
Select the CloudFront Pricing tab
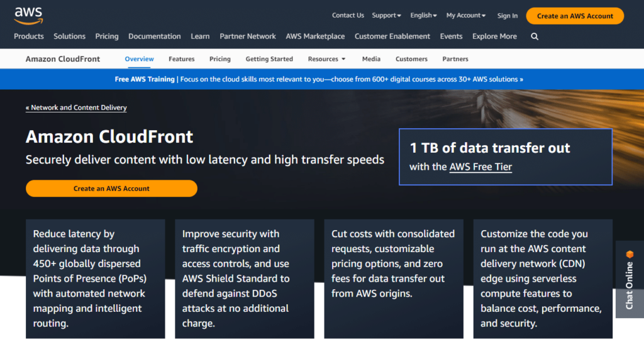pyautogui.click(x=220, y=59)
